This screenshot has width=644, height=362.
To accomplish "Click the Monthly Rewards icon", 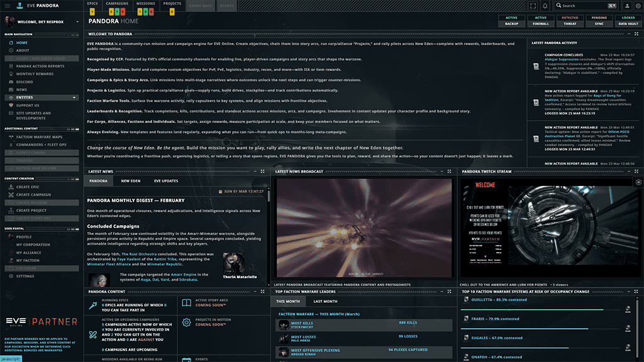I will coord(11,74).
